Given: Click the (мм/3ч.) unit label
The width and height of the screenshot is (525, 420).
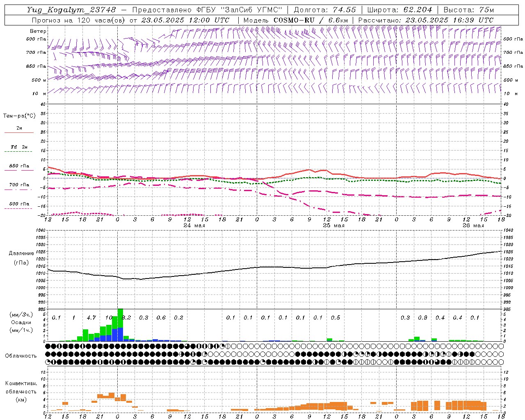Looking at the screenshot, I should point(21,314).
